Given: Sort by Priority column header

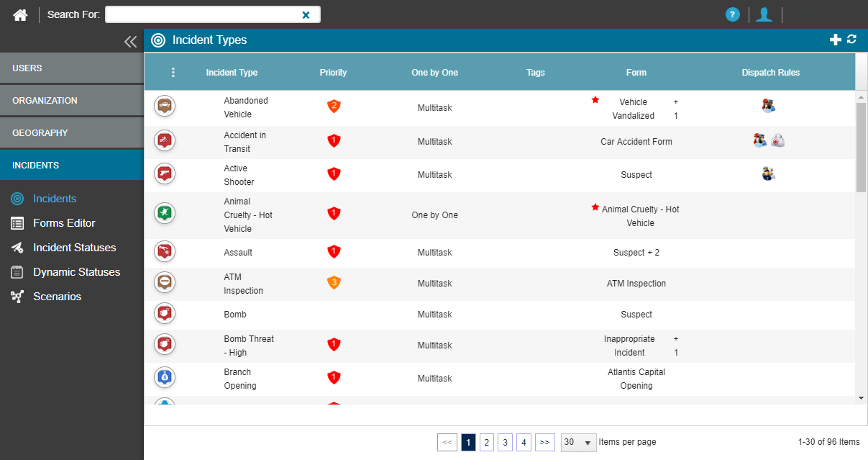Looking at the screenshot, I should coord(333,73).
